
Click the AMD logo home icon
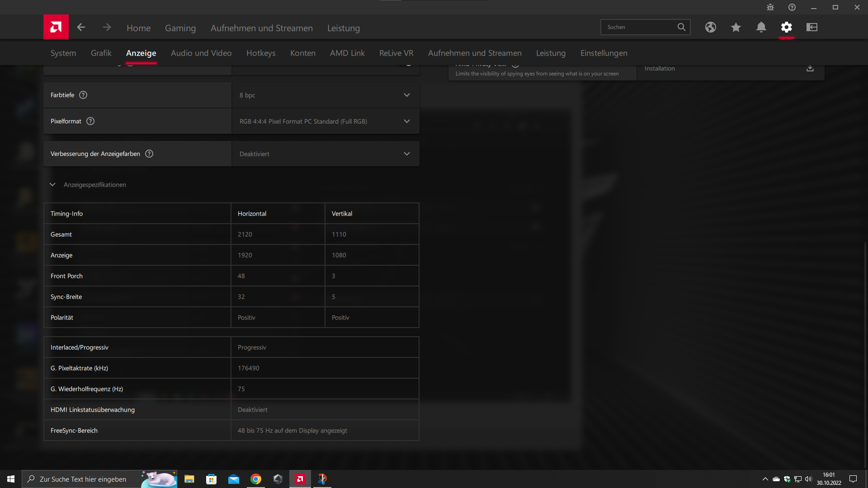point(56,27)
